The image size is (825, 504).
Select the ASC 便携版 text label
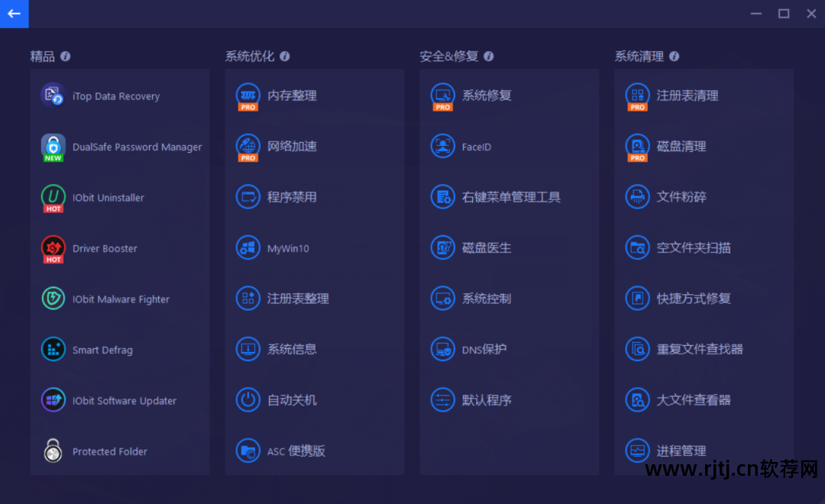pyautogui.click(x=296, y=451)
